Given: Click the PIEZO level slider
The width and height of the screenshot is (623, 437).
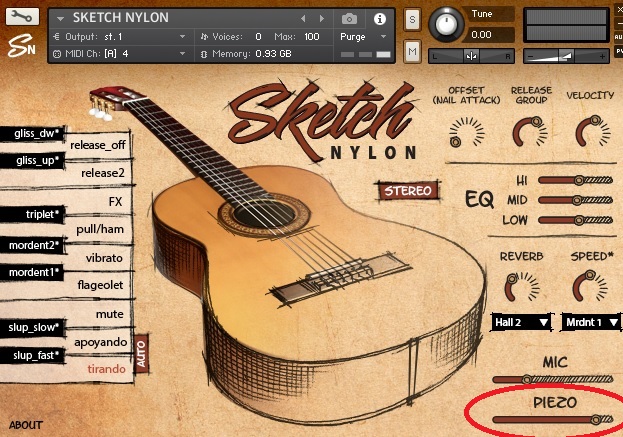Looking at the screenshot, I should [x=553, y=420].
